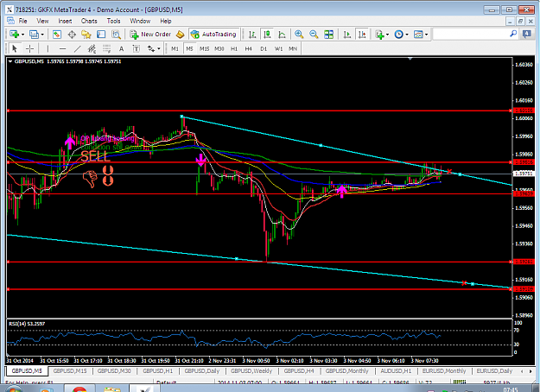Open the chat notifications icon
Image resolution: width=540 pixels, height=392 pixels.
tap(527, 34)
